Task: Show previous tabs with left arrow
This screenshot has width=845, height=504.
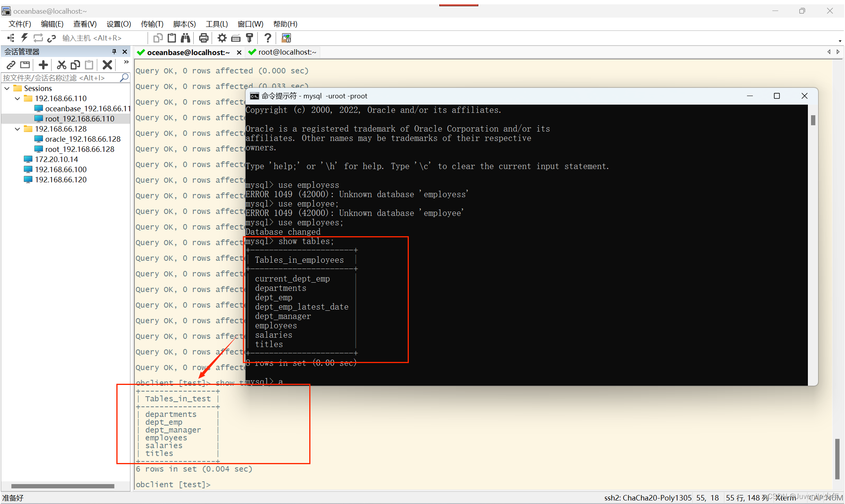Action: pos(829,52)
